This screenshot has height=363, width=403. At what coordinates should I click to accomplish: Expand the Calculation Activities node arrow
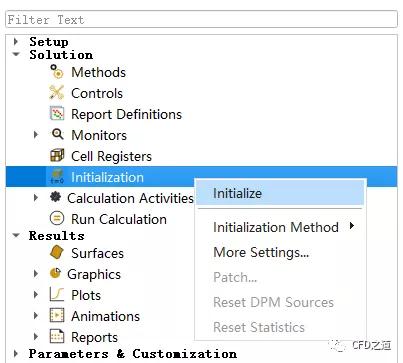(x=36, y=198)
